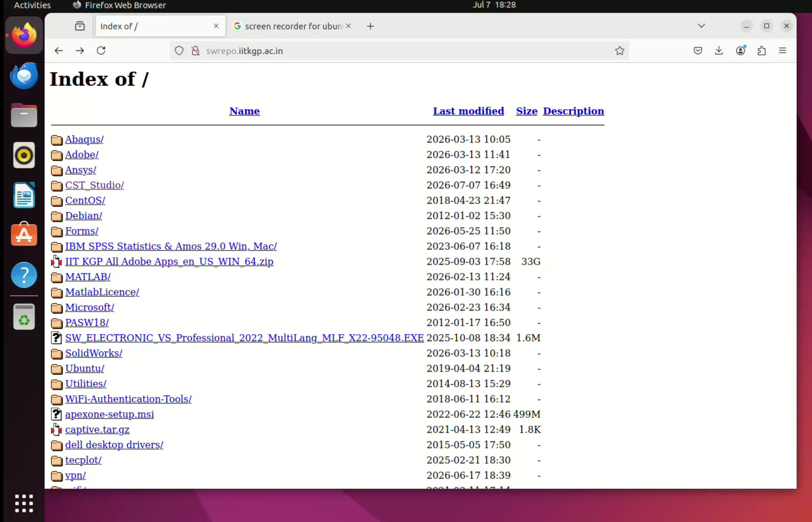Open the tracking protection shield icon
Image resolution: width=812 pixels, height=522 pixels.
pyautogui.click(x=179, y=51)
